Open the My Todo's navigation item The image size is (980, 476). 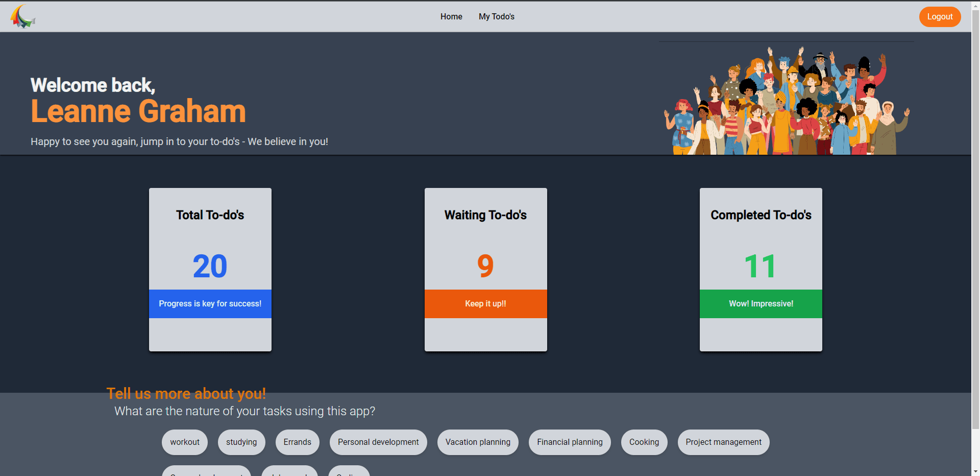[x=496, y=16]
